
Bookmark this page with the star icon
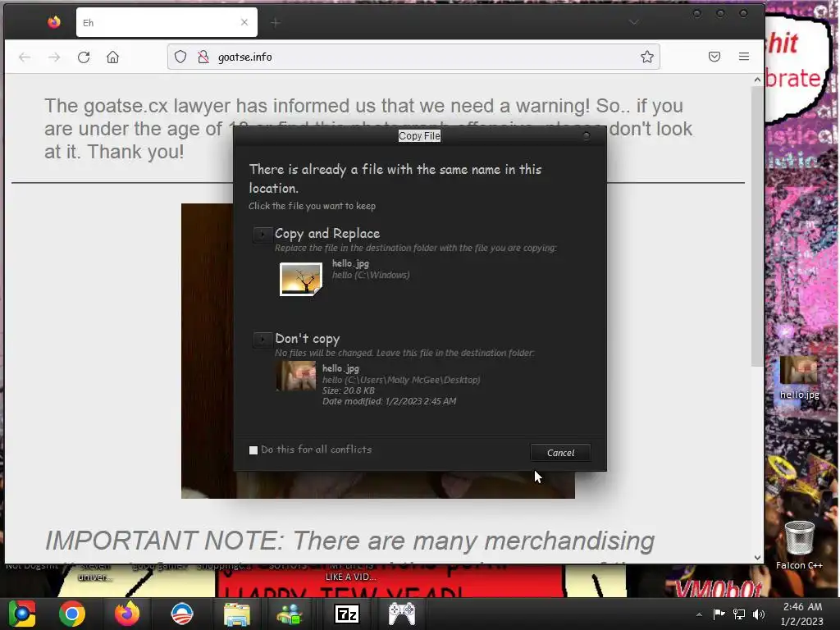click(x=646, y=57)
